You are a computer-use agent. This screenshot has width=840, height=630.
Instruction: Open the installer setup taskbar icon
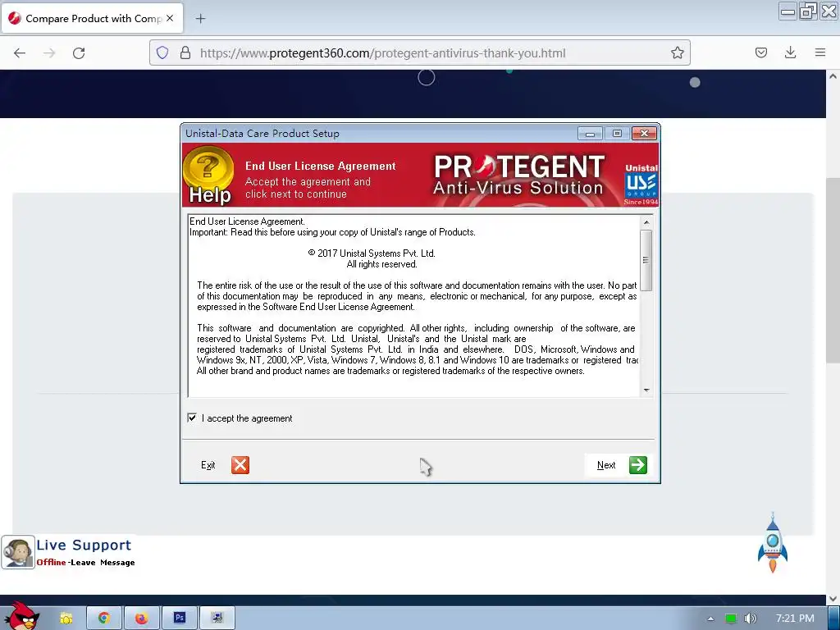point(217,619)
